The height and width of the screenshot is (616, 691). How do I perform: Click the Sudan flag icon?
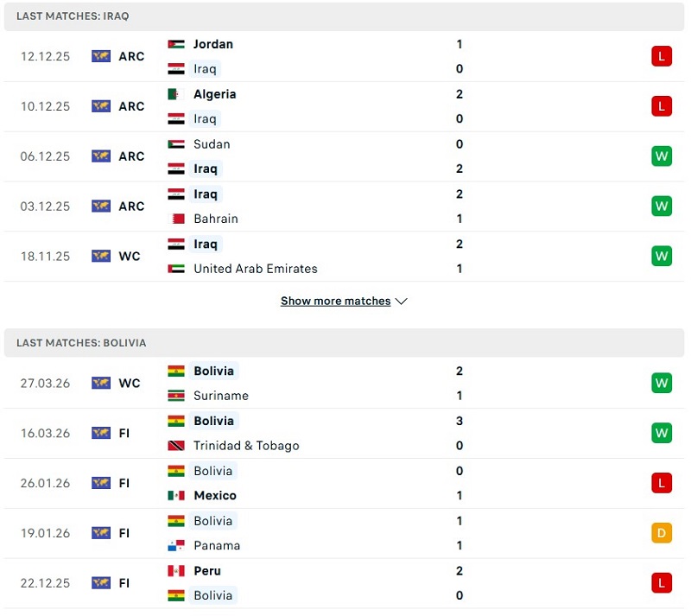pyautogui.click(x=176, y=144)
